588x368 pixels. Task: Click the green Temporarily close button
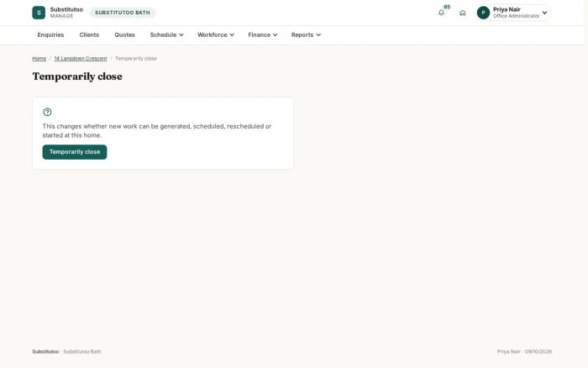[75, 152]
